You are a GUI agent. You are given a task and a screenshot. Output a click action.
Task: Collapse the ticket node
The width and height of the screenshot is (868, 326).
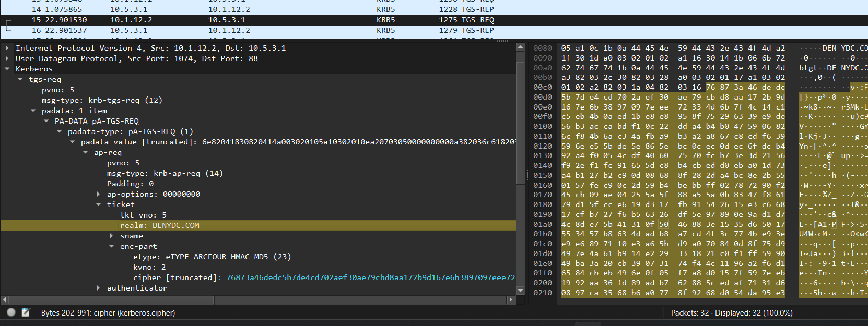tap(98, 204)
